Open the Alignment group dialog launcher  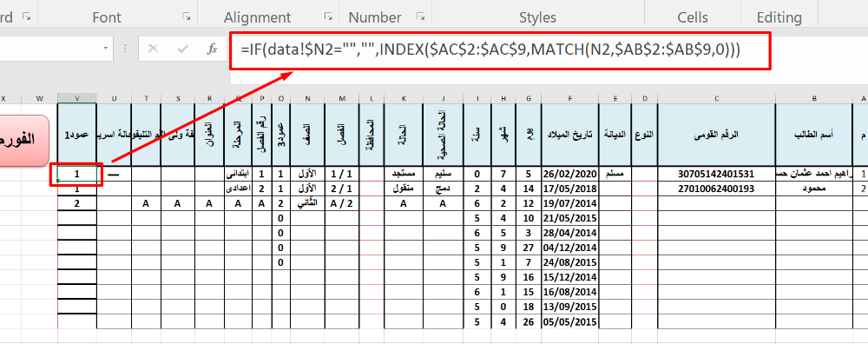coord(328,17)
